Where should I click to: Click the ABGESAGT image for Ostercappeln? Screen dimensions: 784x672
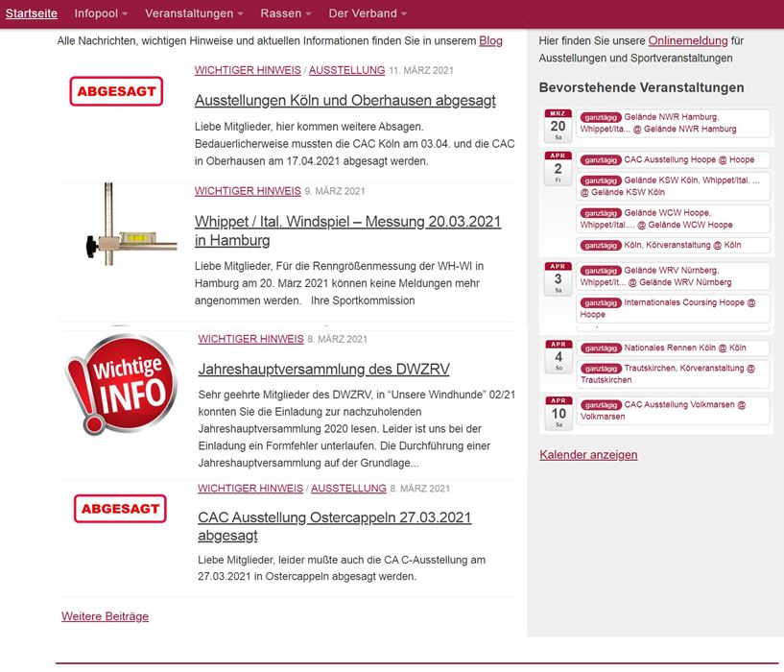click(120, 509)
